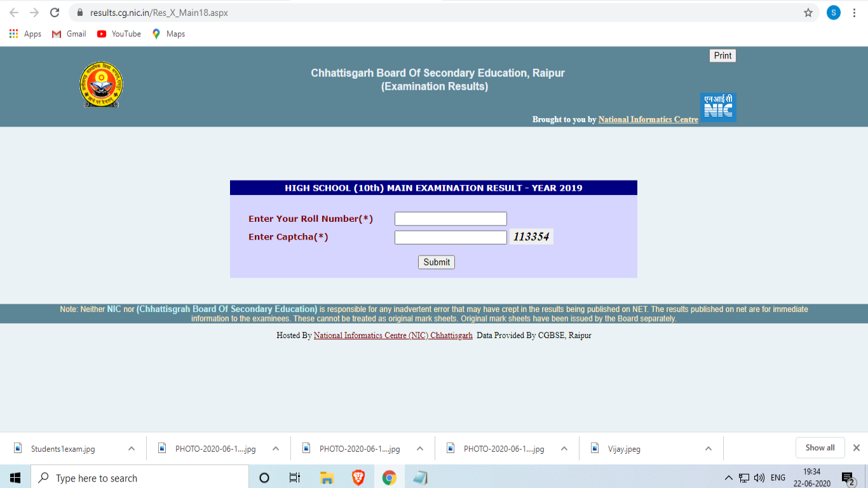Open the Chrome profile avatar icon

click(x=833, y=13)
